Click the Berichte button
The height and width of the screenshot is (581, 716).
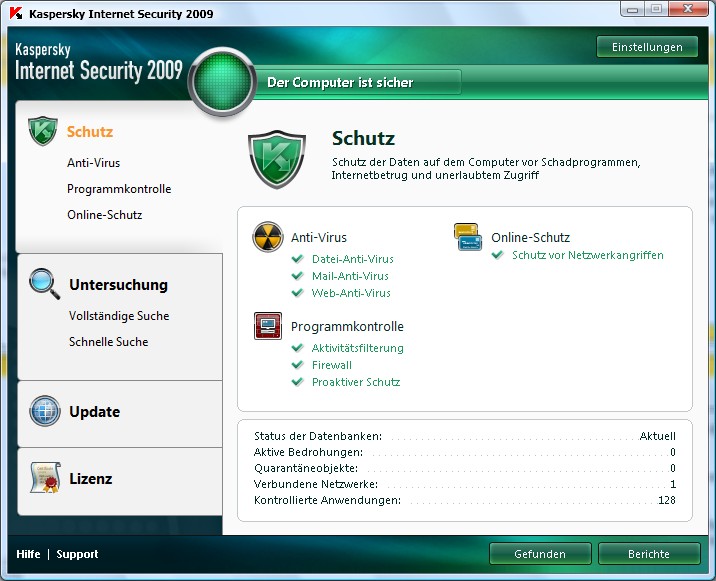point(649,554)
